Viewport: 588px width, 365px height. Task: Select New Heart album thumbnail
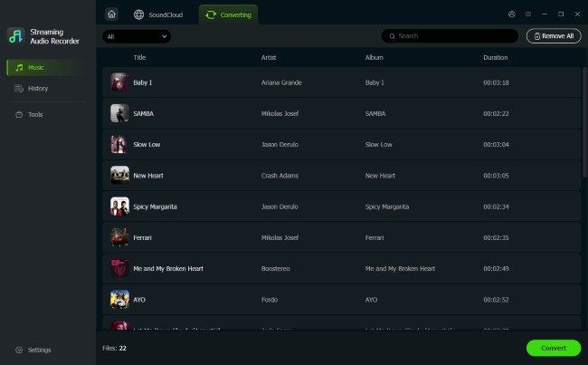pyautogui.click(x=119, y=176)
